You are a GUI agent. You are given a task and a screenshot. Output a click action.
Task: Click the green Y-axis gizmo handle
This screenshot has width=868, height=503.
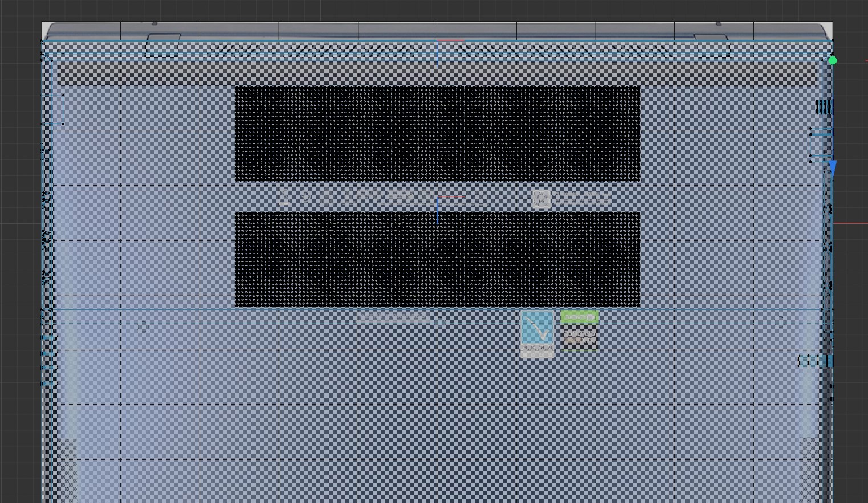coord(833,60)
